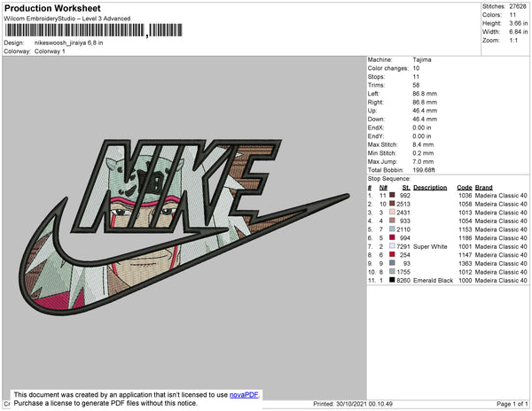Image resolution: width=532 pixels, height=411 pixels.
Task: Click the "Super White" description text
Action: 430,246
